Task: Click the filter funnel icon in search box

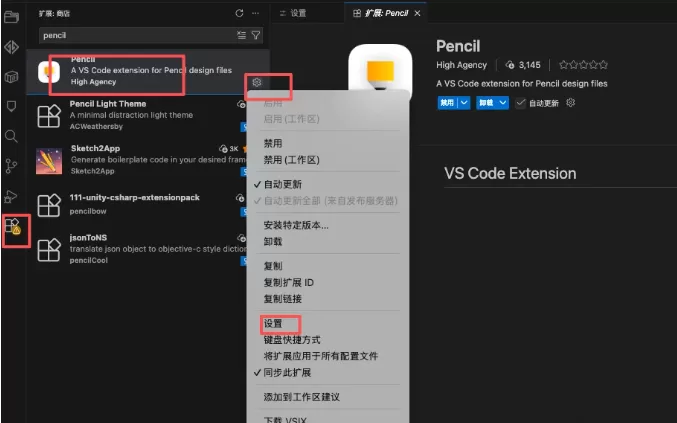Action: (256, 35)
